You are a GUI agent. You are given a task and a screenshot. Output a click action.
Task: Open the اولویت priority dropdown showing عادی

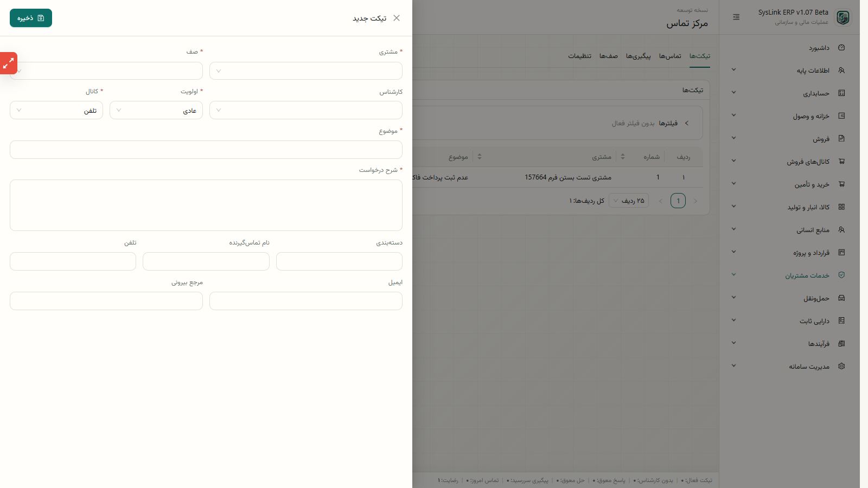(156, 110)
